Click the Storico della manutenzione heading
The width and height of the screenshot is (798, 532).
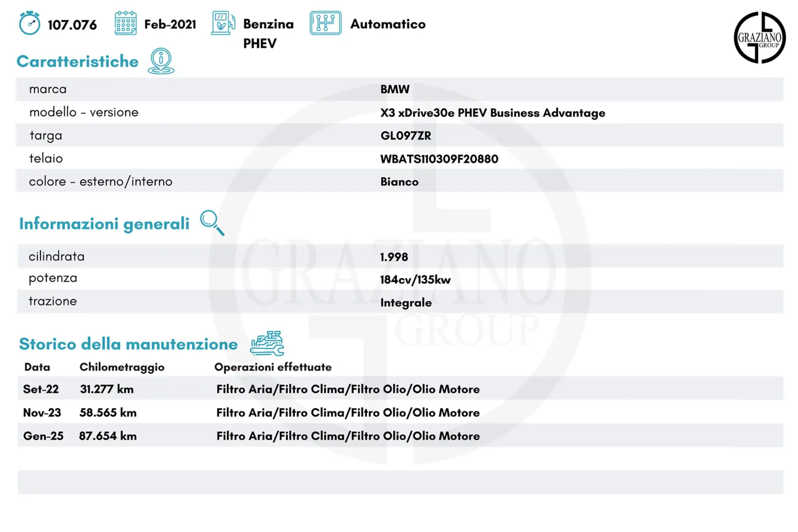pyautogui.click(x=128, y=344)
